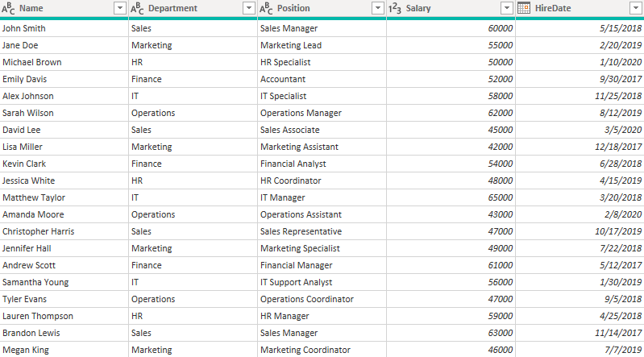This screenshot has height=357, width=644.
Task: Click the 'Accountant' position cell
Action: (x=322, y=79)
